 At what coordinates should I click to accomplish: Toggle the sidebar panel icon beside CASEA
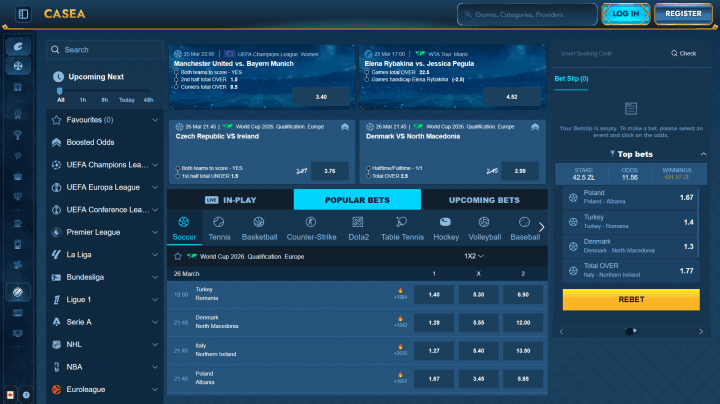[x=23, y=14]
